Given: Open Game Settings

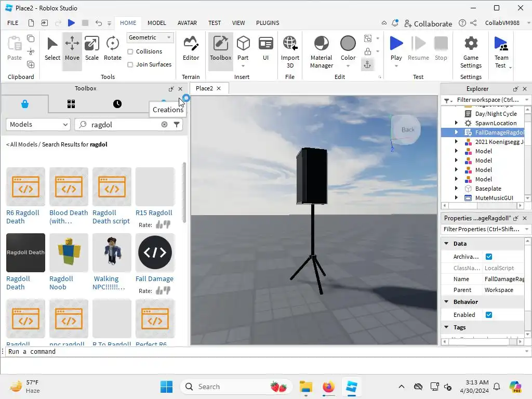Looking at the screenshot, I should (x=471, y=51).
